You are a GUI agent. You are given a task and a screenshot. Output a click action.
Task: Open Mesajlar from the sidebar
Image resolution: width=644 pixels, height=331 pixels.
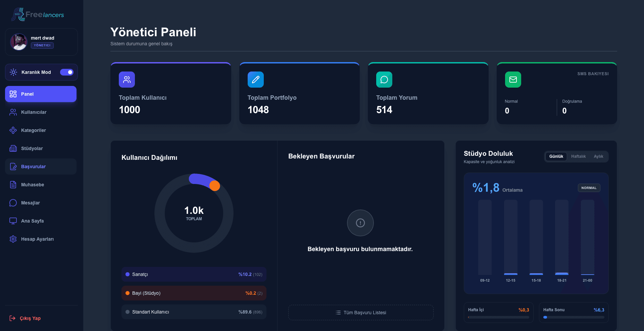[41, 203]
